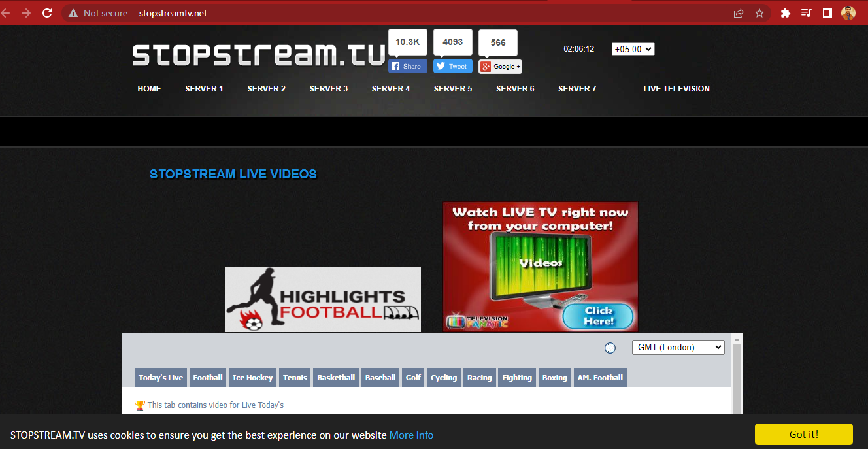Click the embedded frame scrollbar up arrow

tap(737, 339)
